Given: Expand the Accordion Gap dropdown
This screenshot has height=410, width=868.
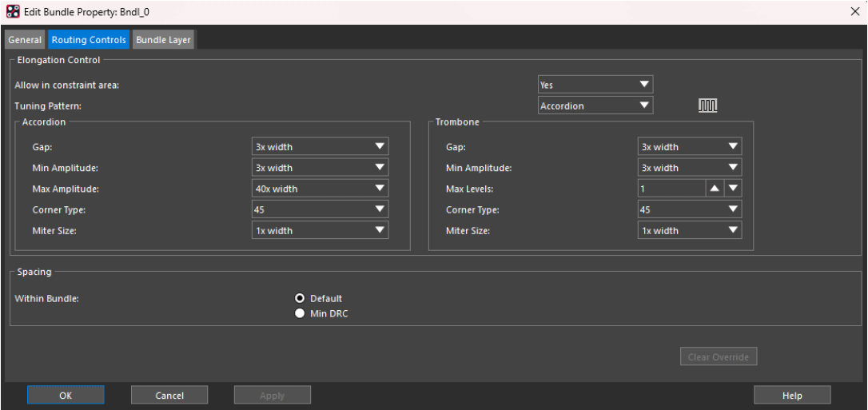Looking at the screenshot, I should click(320, 147).
